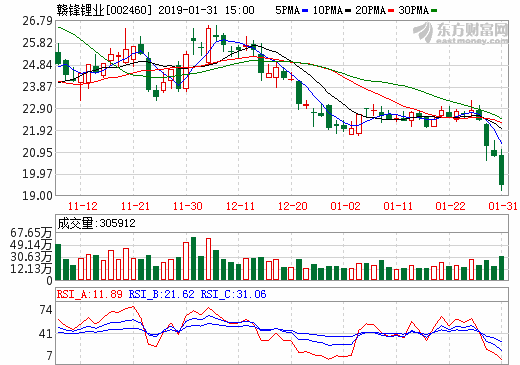Click the final green volume bar
520x365 pixels.
[501, 268]
